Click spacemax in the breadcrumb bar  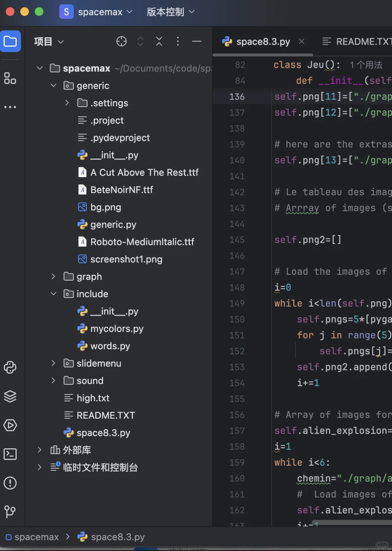36,537
